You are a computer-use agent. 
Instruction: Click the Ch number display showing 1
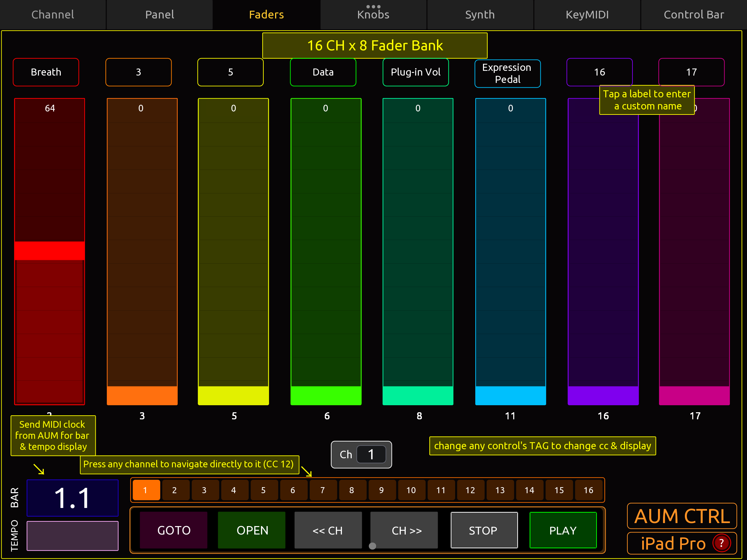(371, 454)
